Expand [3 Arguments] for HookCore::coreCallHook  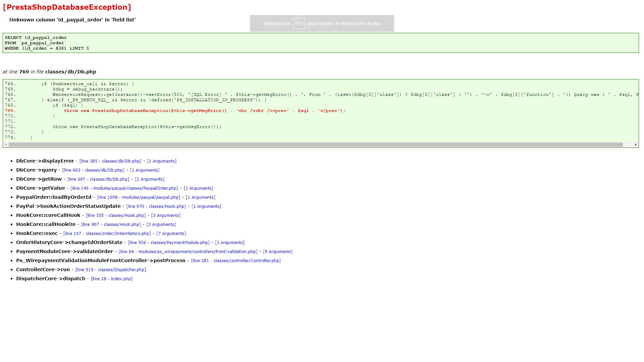pos(166,216)
